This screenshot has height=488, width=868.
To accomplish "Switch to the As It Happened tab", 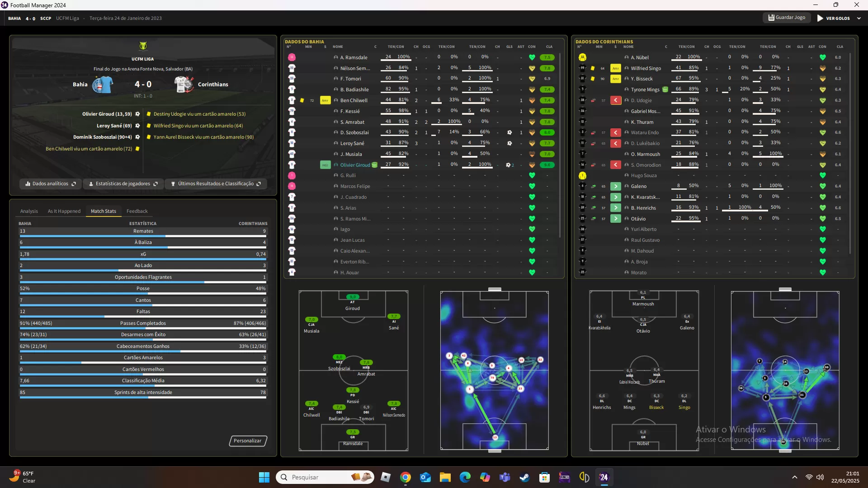I will coord(64,211).
